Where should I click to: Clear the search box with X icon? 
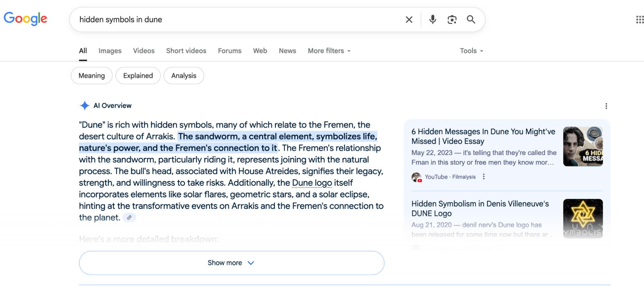point(409,20)
